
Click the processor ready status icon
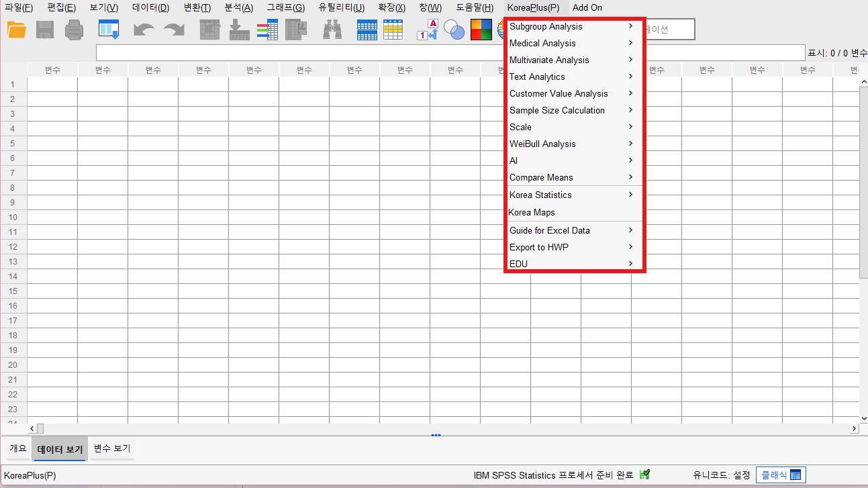[x=644, y=475]
